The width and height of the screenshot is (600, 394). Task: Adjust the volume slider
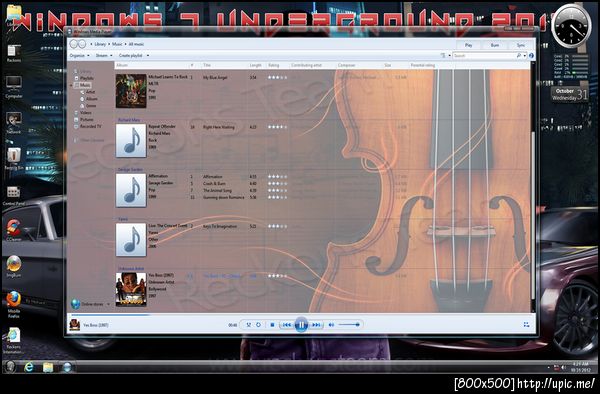pos(349,325)
